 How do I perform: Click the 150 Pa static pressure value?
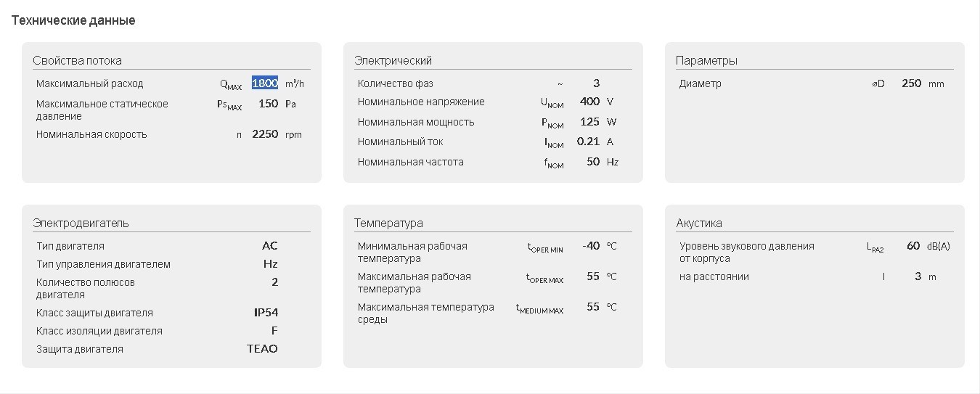(x=269, y=104)
